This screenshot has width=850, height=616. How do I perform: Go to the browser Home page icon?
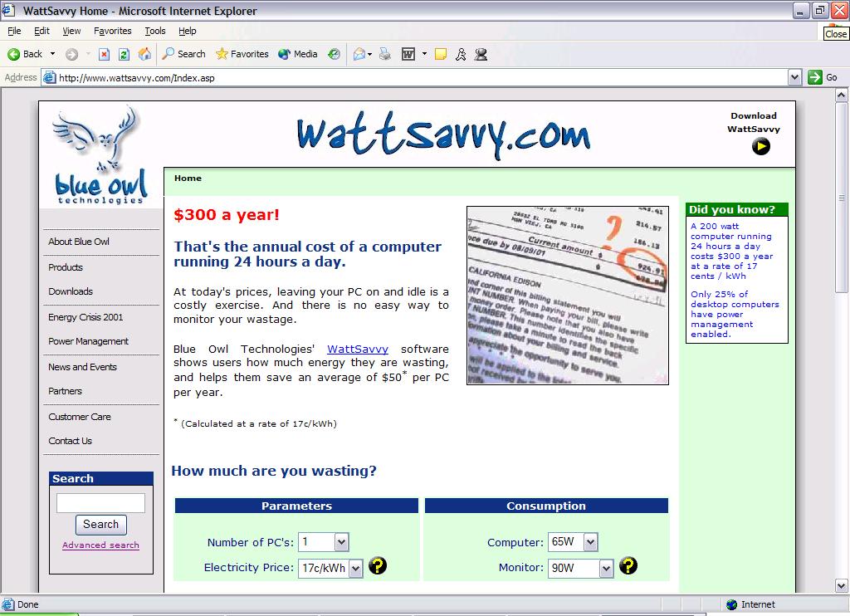[144, 54]
